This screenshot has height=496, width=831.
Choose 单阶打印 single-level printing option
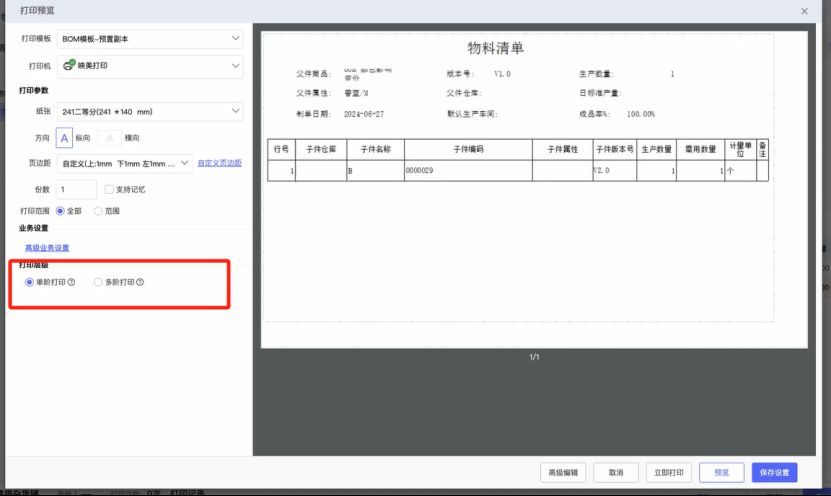tap(30, 283)
